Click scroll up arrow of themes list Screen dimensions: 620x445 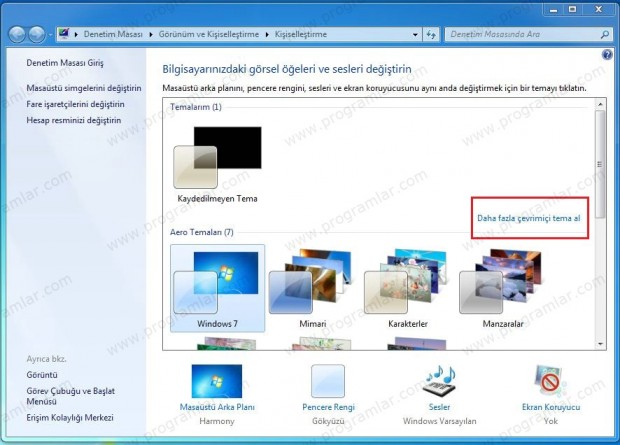(600, 104)
